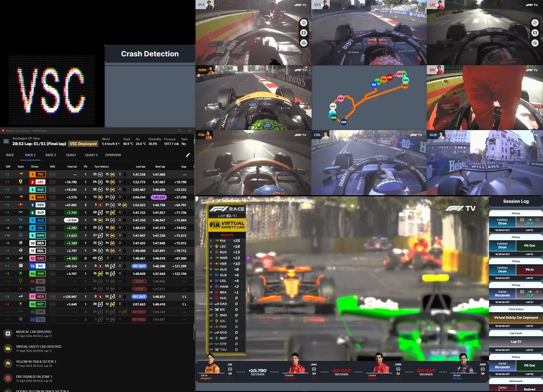
Task: Select the RACE 2 tab
Action: [x=30, y=155]
